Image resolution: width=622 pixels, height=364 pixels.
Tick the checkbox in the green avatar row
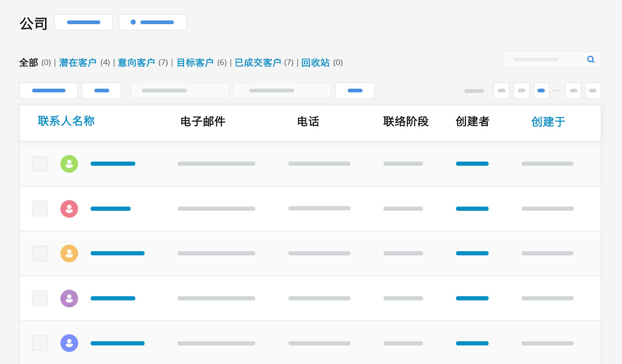[x=40, y=164]
